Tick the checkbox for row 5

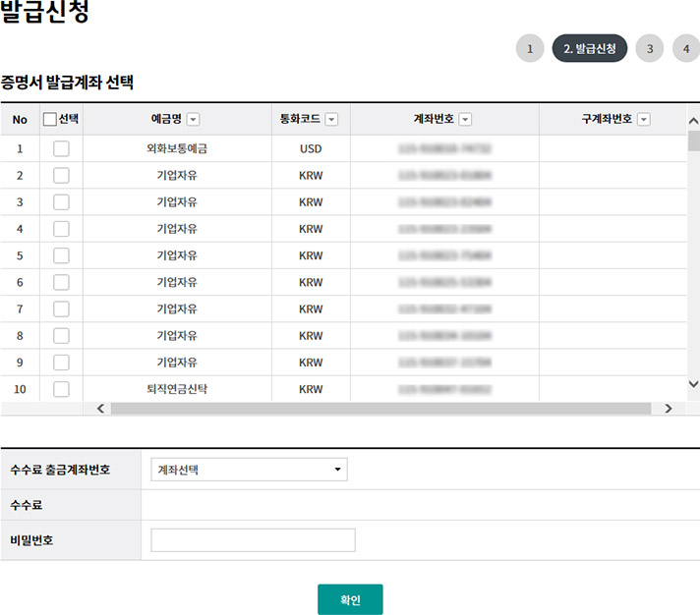coord(61,255)
